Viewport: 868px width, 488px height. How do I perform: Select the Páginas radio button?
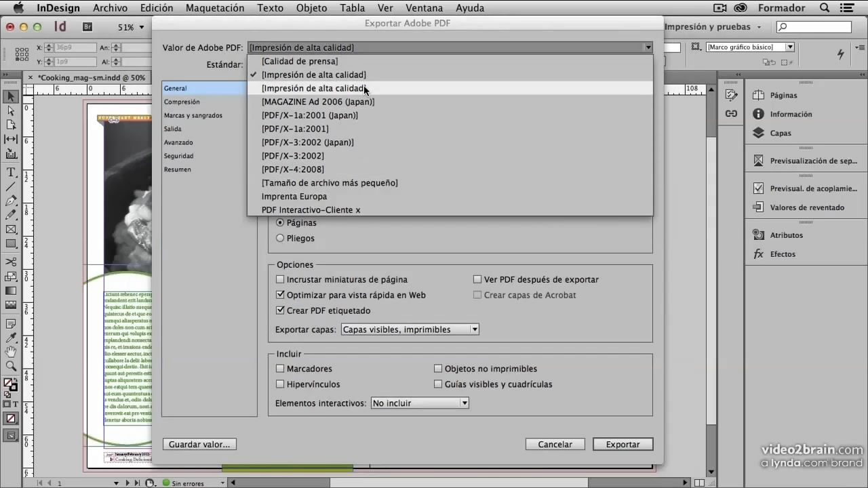pos(280,222)
